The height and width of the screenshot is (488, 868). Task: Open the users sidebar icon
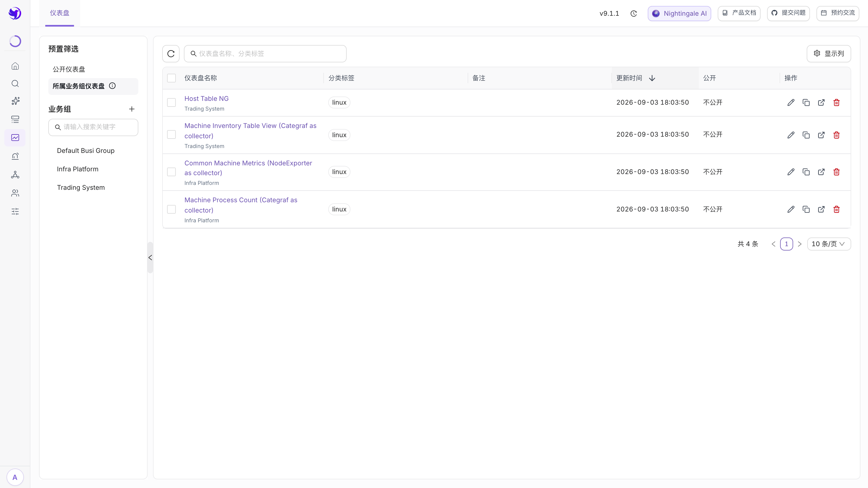point(15,193)
